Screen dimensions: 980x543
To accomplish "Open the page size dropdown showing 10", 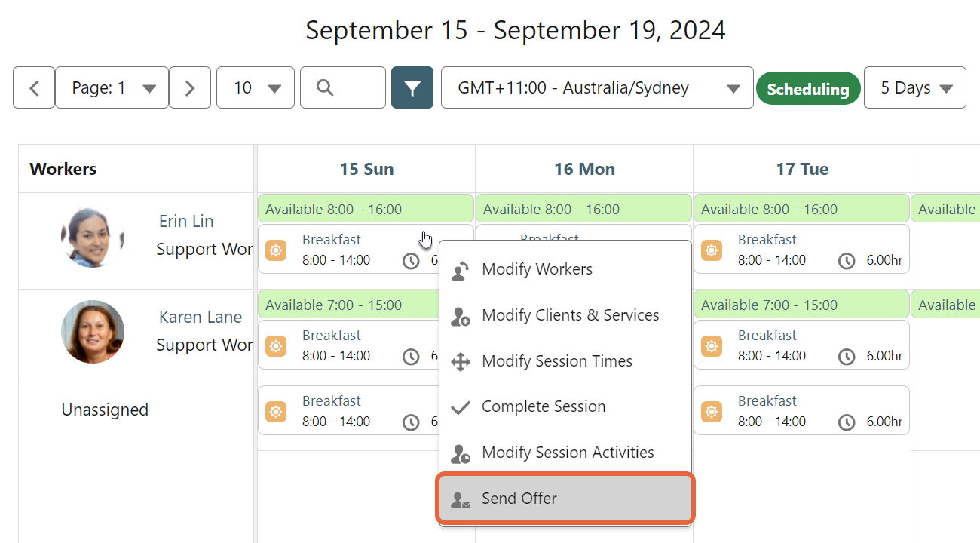I will 255,87.
